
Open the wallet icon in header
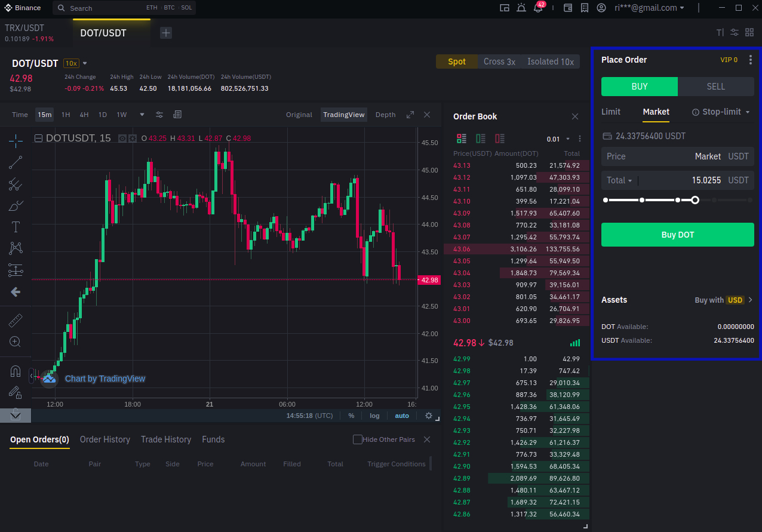tap(568, 8)
